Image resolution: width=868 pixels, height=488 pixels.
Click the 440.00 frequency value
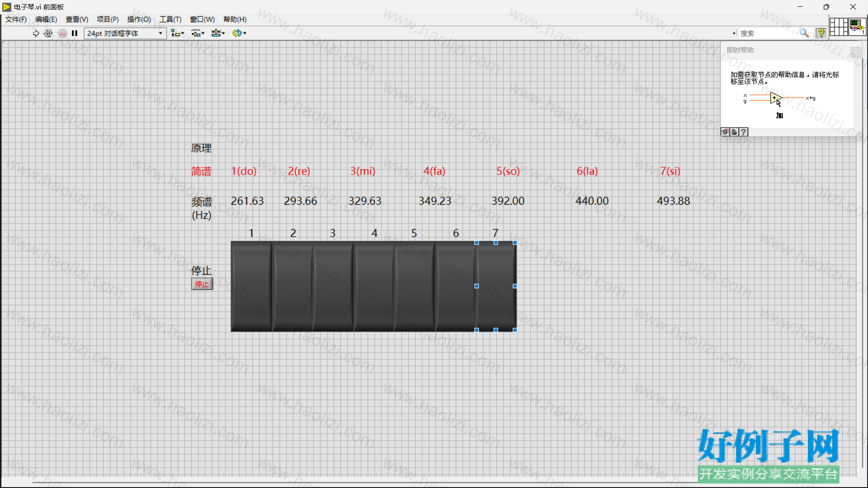592,201
